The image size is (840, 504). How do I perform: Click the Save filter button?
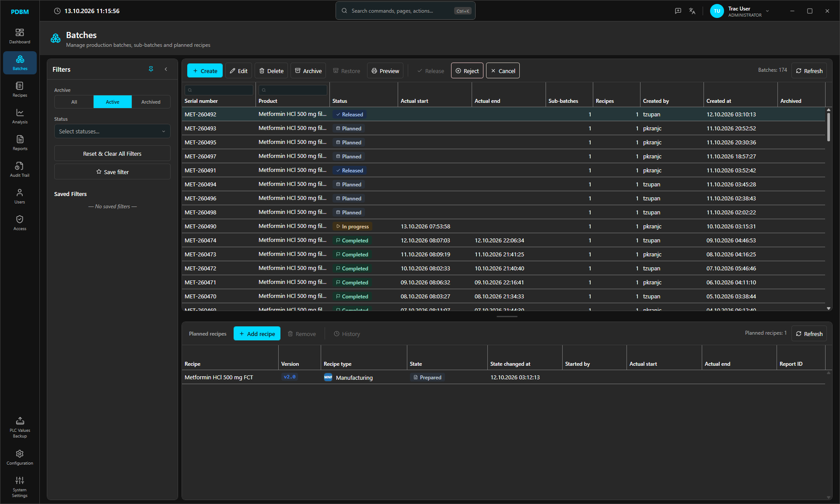coord(112,172)
